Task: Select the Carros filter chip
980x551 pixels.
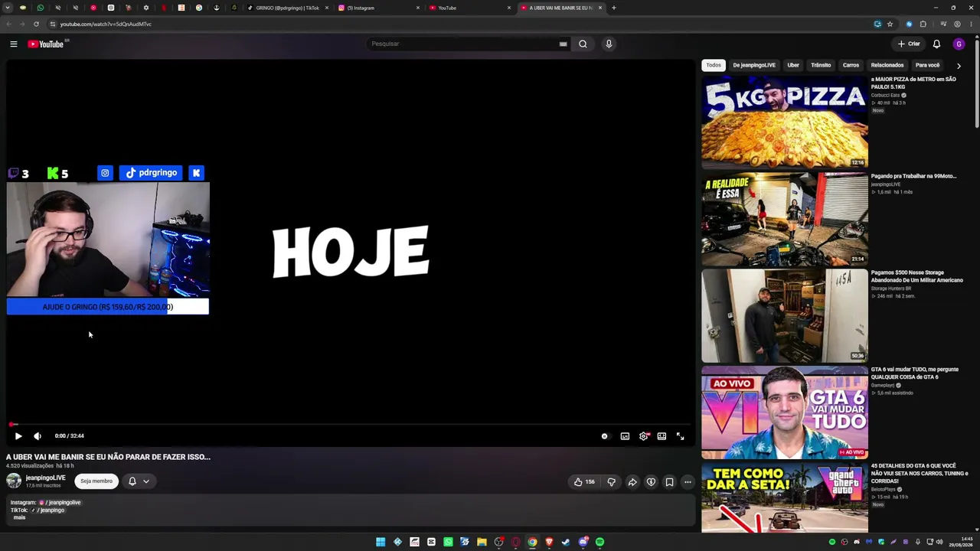Action: click(851, 65)
